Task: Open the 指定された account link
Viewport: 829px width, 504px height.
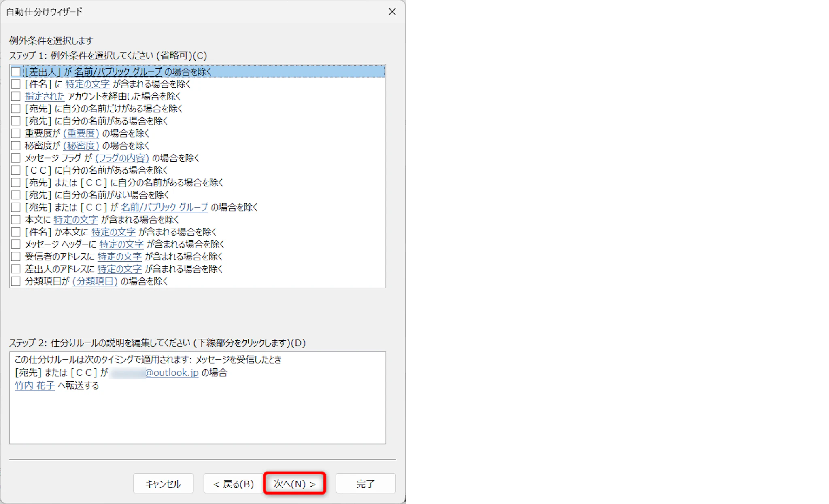Action: pos(45,96)
